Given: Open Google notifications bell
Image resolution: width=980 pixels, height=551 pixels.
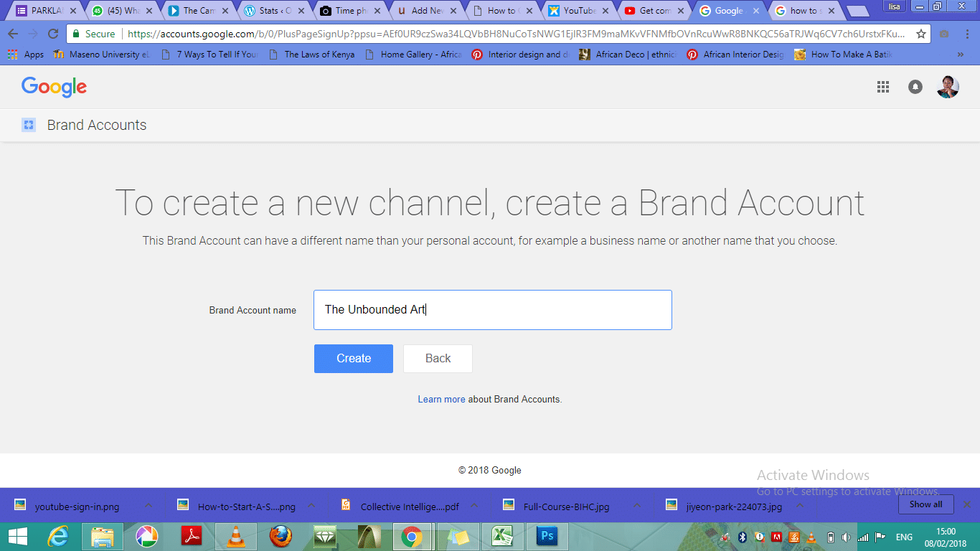Looking at the screenshot, I should point(915,87).
